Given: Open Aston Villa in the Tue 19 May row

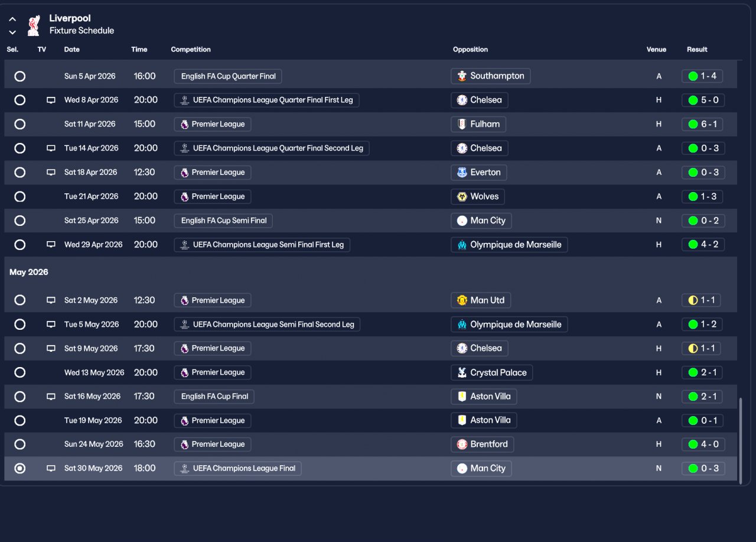Looking at the screenshot, I should [x=484, y=420].
